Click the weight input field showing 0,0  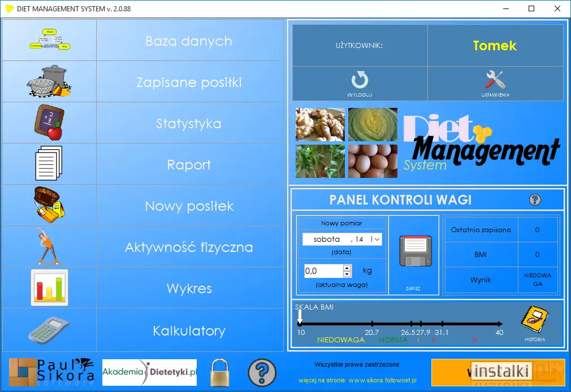click(323, 271)
